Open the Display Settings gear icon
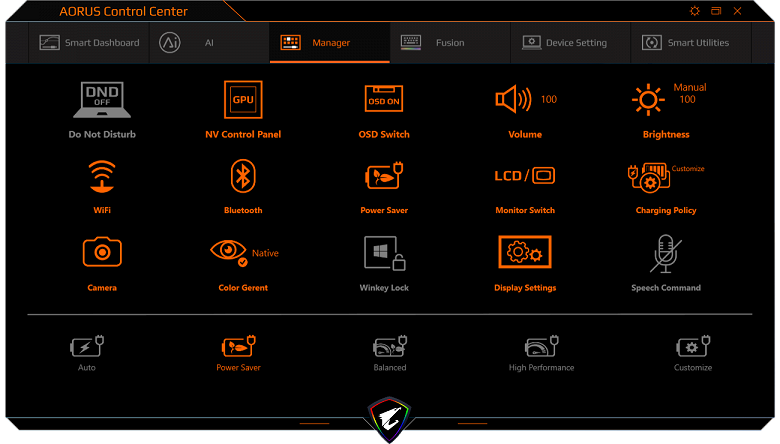Viewport: 780px width, 444px height. click(x=525, y=252)
